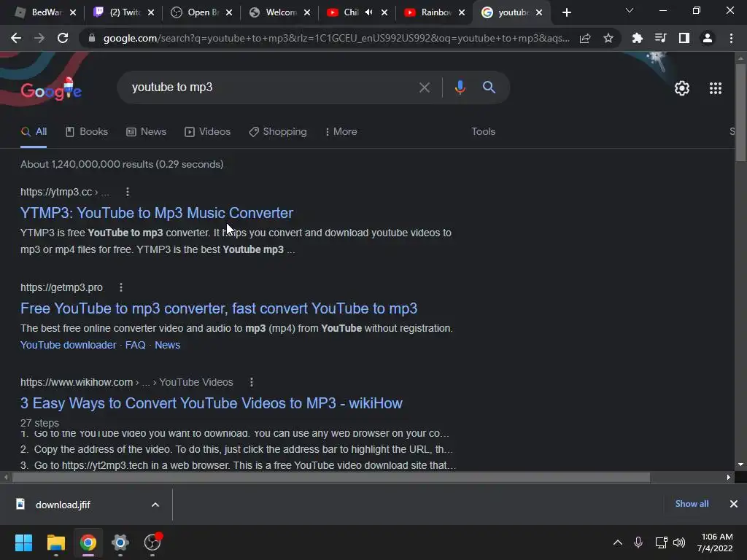The image size is (747, 560).
Task: Open the tab search dropdown
Action: (630, 10)
